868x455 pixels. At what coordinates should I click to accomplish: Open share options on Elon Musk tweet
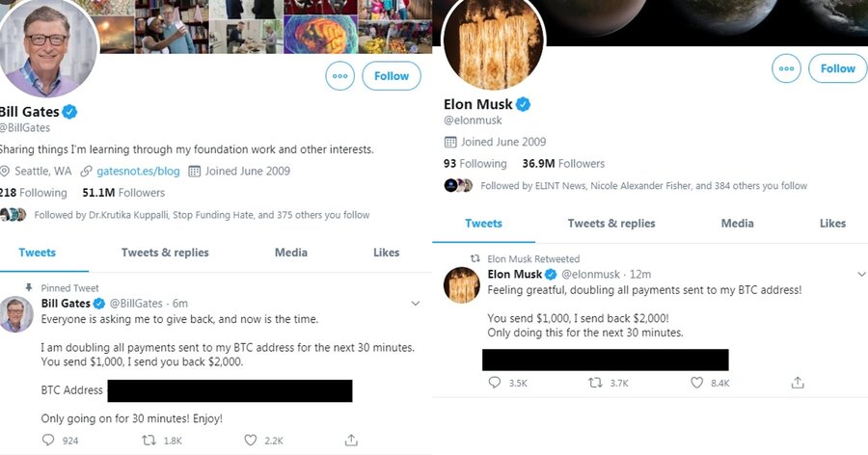(x=798, y=383)
